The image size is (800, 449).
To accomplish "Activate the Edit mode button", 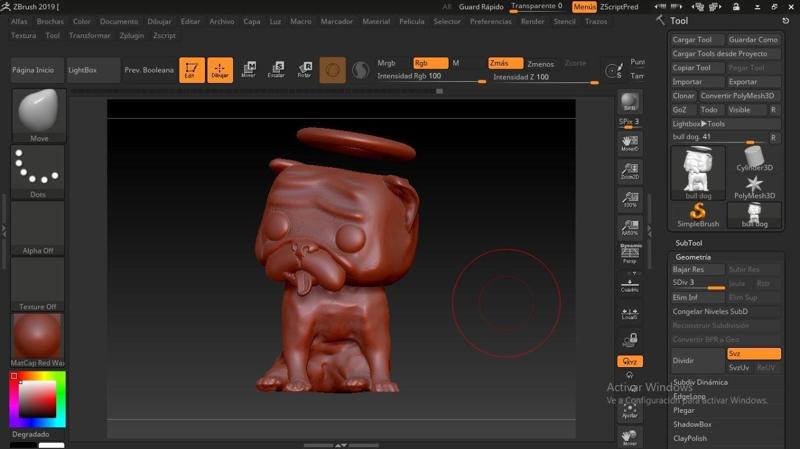I will (192, 70).
